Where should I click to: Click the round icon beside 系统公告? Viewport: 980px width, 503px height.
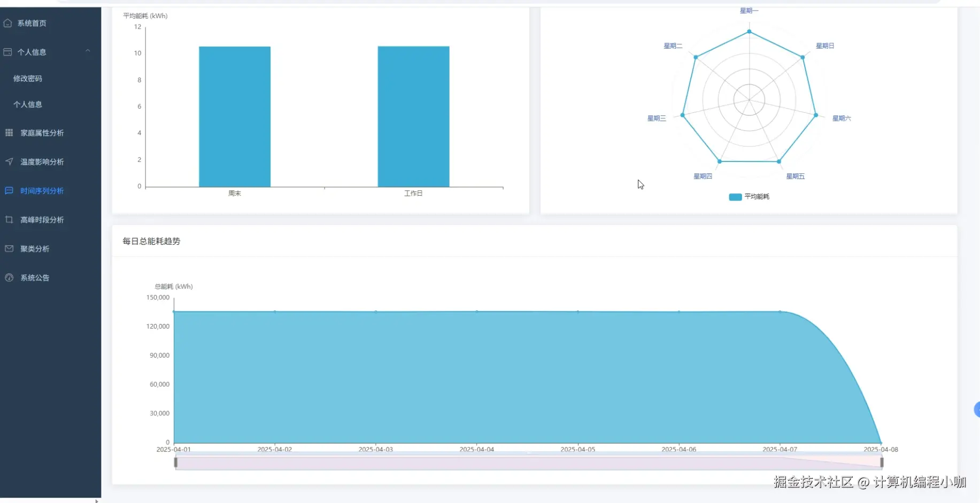tap(9, 277)
